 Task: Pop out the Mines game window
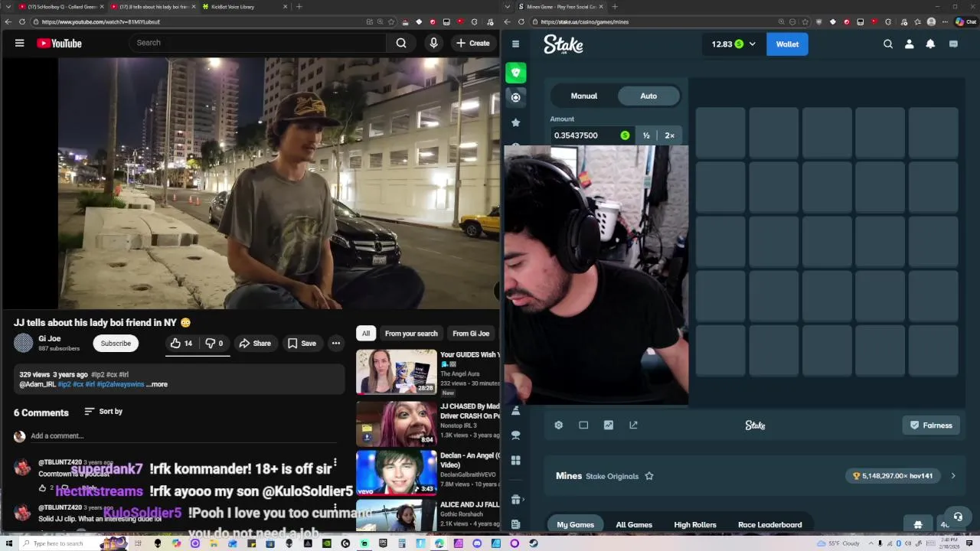pos(633,425)
